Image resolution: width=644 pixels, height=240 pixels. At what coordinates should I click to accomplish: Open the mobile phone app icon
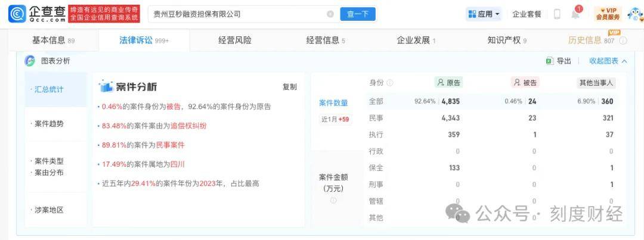pyautogui.click(x=557, y=14)
